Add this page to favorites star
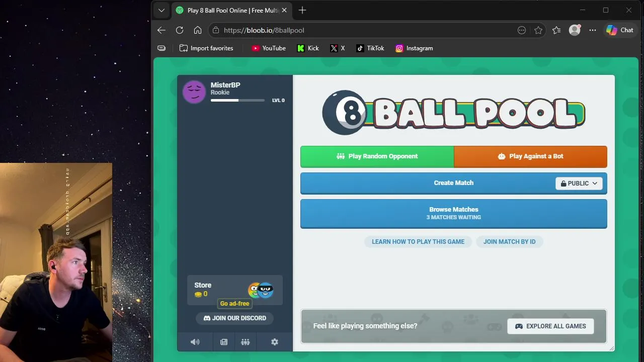This screenshot has height=362, width=644. (x=538, y=30)
